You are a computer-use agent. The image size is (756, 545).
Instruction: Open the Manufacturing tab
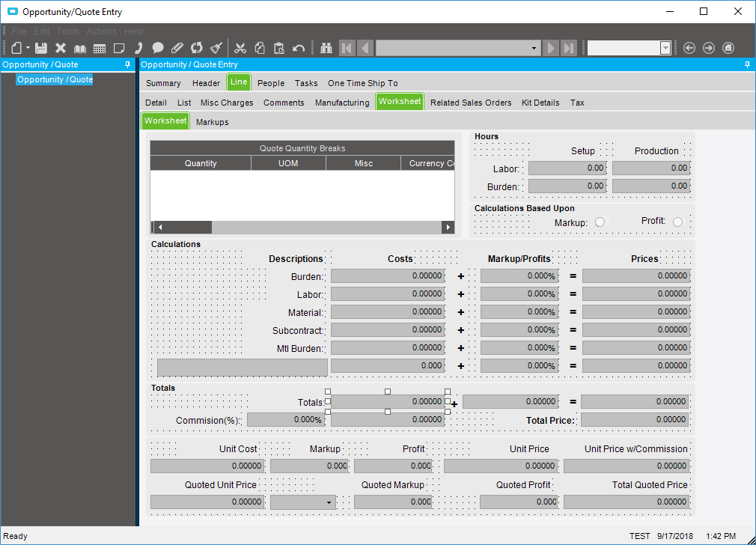point(341,103)
